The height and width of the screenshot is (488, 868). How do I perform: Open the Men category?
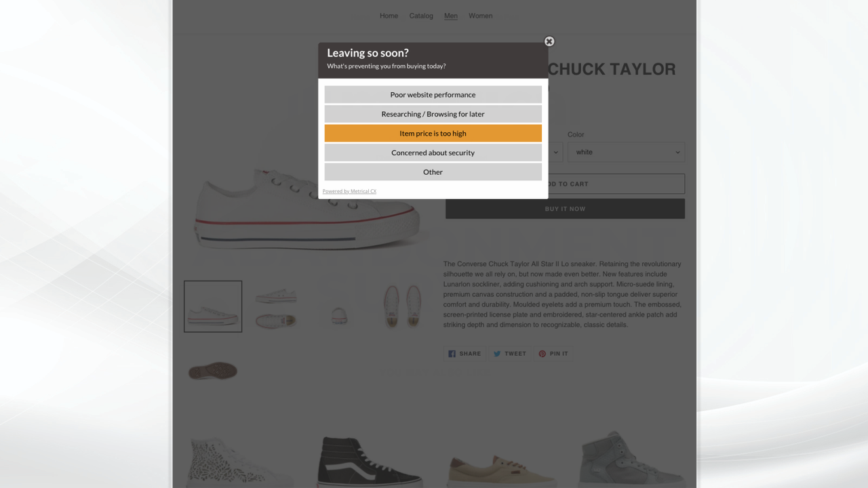pos(451,16)
